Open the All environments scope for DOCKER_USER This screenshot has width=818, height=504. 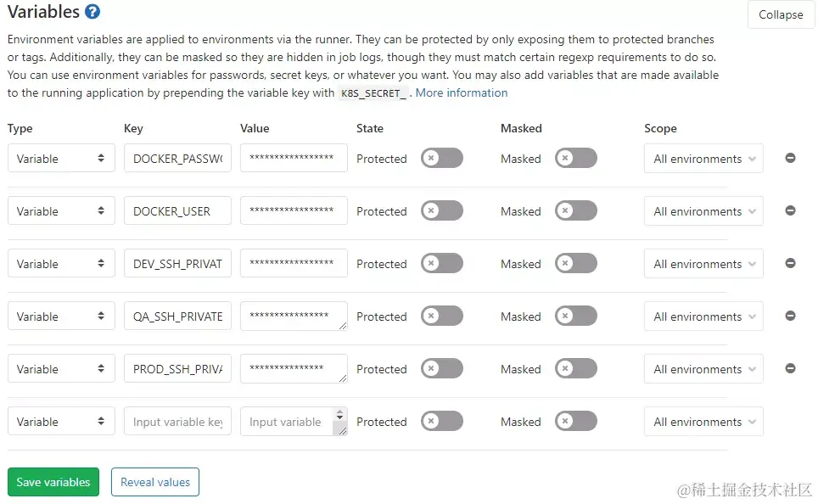[703, 210]
